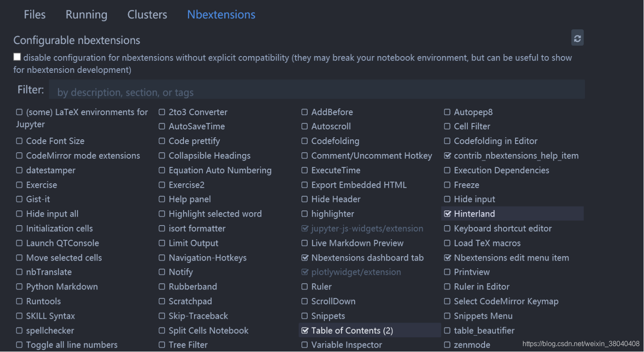Image resolution: width=644 pixels, height=352 pixels.
Task: Click the refresh nbextensions list icon
Action: click(x=577, y=38)
